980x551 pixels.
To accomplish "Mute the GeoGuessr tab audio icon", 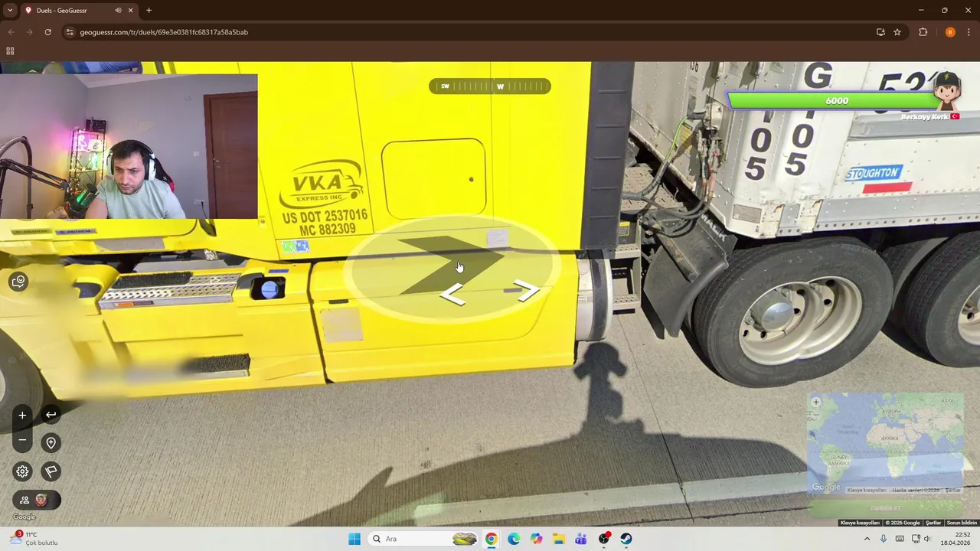I will (x=118, y=10).
